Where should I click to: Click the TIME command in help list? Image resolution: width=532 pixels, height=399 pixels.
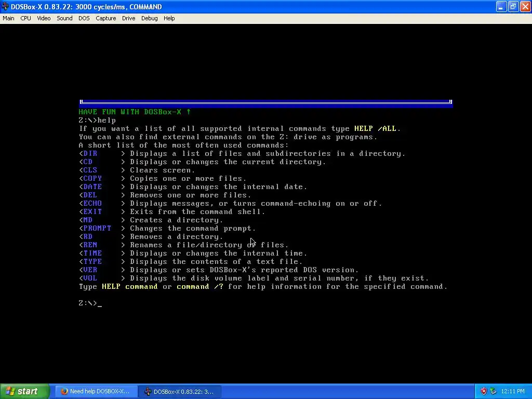92,253
